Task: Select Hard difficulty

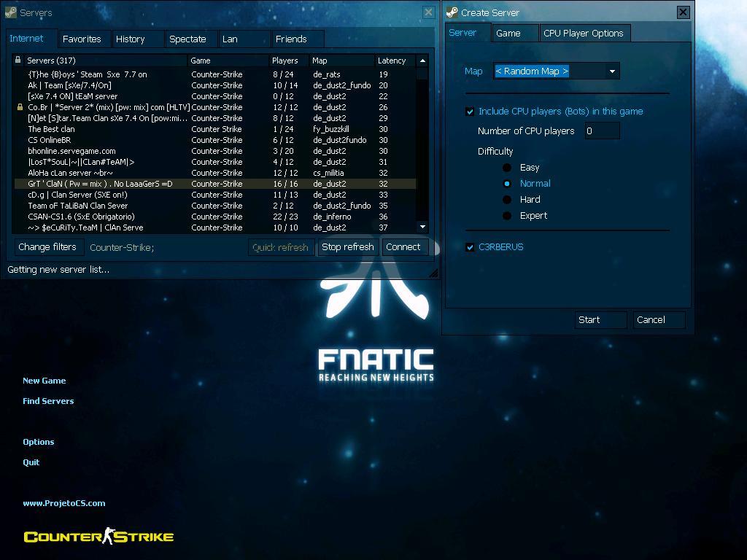Action: (507, 200)
